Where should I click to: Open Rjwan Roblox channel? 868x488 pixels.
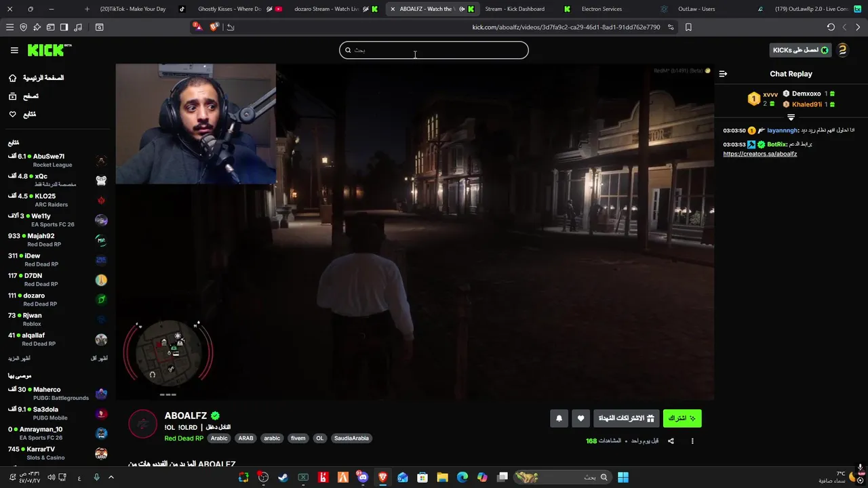tap(57, 319)
